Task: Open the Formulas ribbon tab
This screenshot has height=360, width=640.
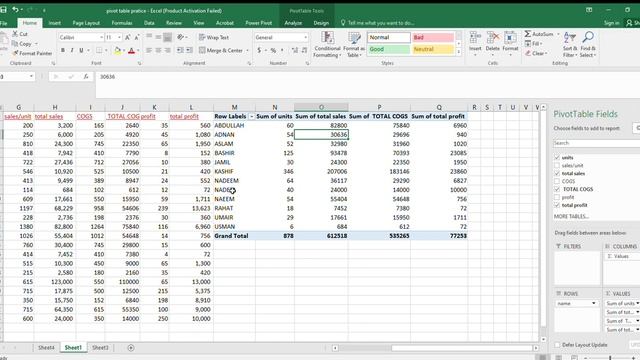Action: pos(122,23)
